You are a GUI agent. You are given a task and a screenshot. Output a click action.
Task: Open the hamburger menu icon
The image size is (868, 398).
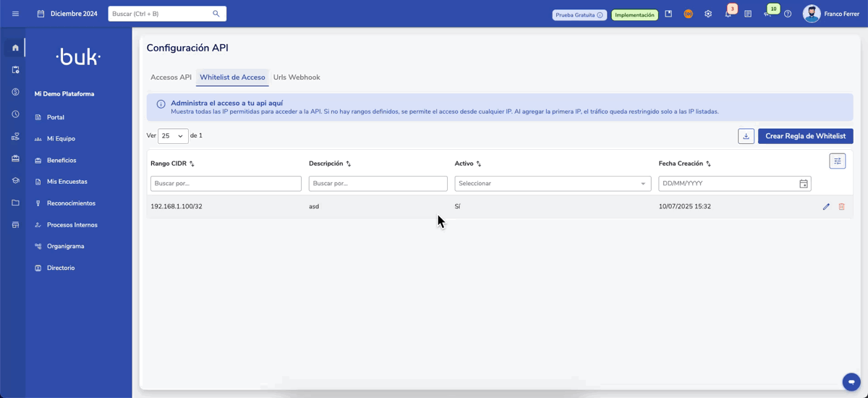coord(15,14)
